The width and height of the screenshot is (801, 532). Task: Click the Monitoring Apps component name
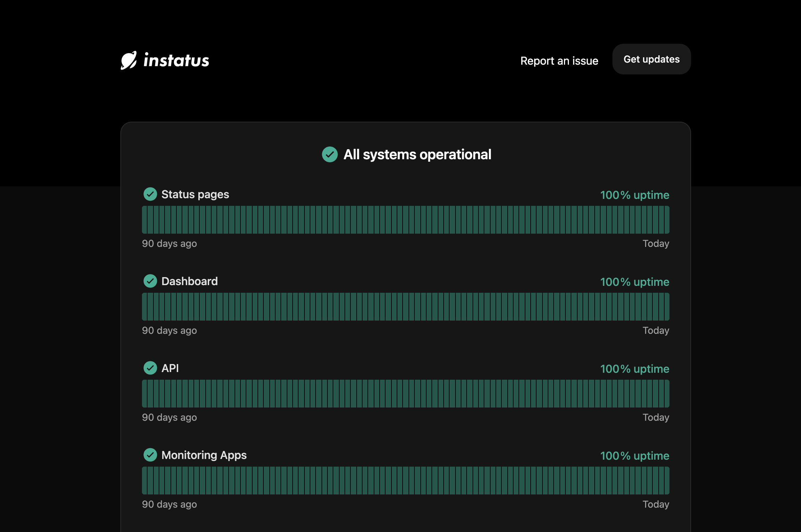[x=204, y=455]
